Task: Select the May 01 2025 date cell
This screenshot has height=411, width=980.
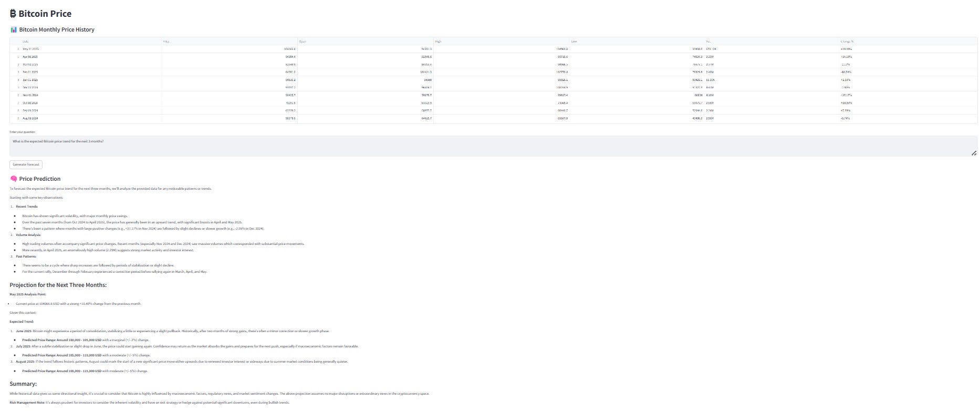Action: point(90,49)
